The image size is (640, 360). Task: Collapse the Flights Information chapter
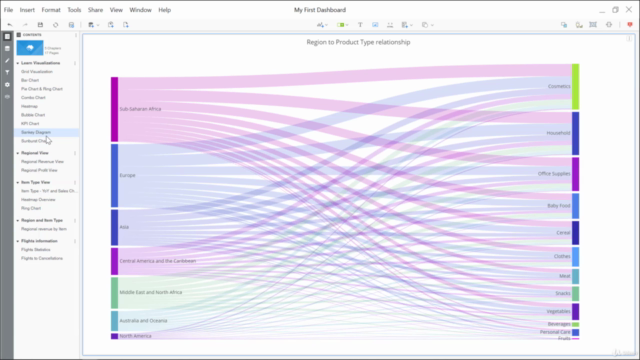tap(18, 241)
